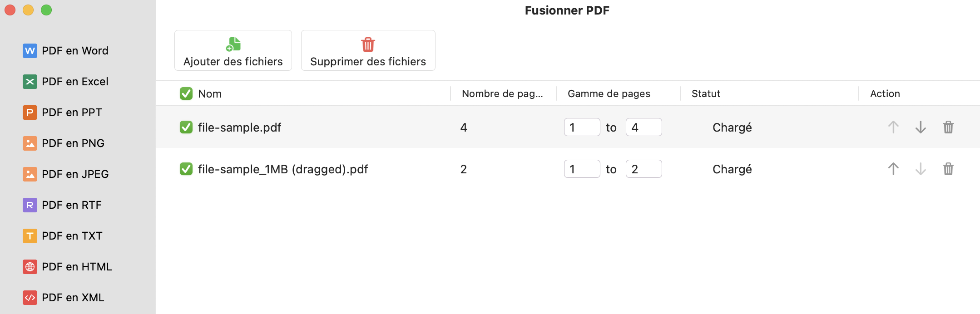
Task: Uncheck the file-sample.pdf checkbox
Action: [185, 128]
